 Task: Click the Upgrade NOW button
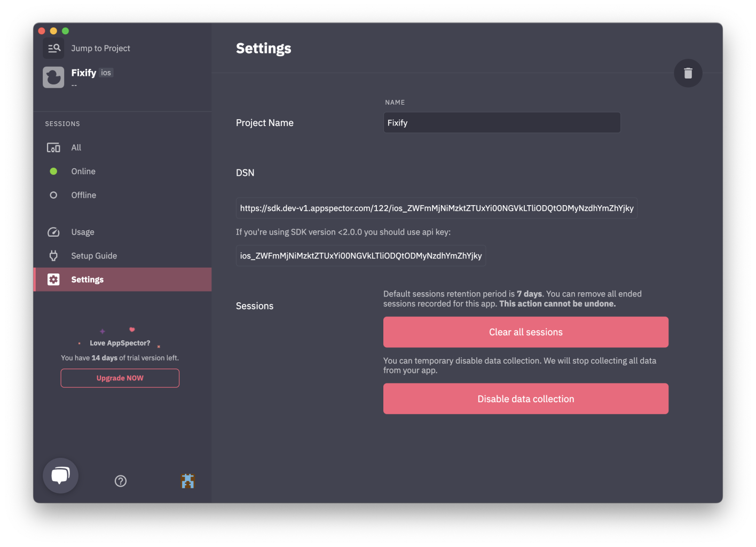(120, 378)
